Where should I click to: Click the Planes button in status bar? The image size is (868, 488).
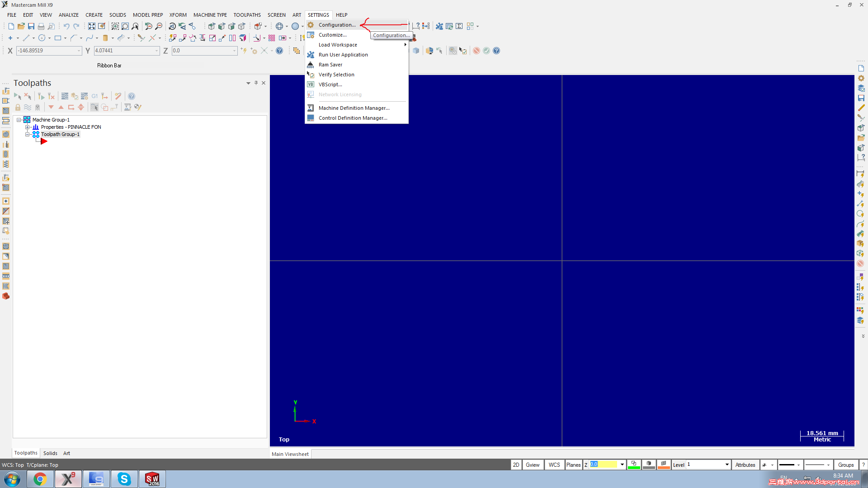(574, 465)
